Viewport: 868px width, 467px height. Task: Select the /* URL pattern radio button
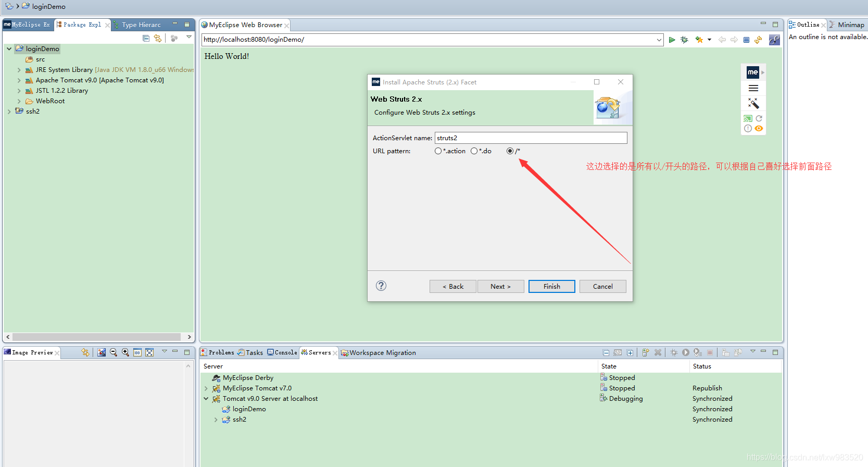tap(510, 151)
